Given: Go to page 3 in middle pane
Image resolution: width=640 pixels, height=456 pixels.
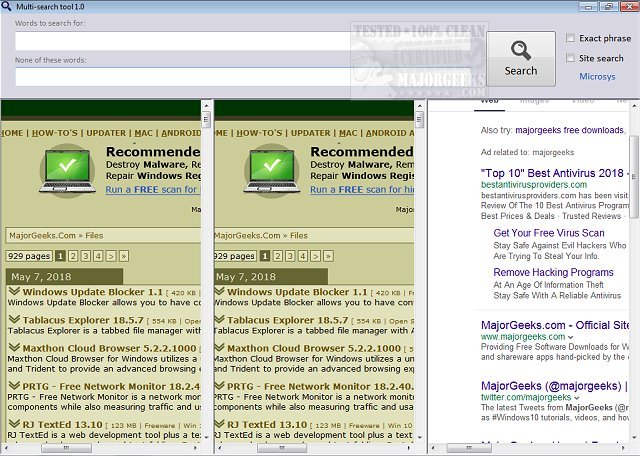Looking at the screenshot, I should click(x=290, y=256).
